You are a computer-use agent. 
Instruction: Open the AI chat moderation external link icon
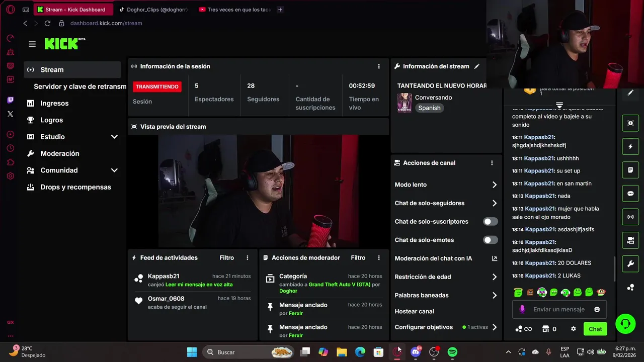click(x=494, y=258)
